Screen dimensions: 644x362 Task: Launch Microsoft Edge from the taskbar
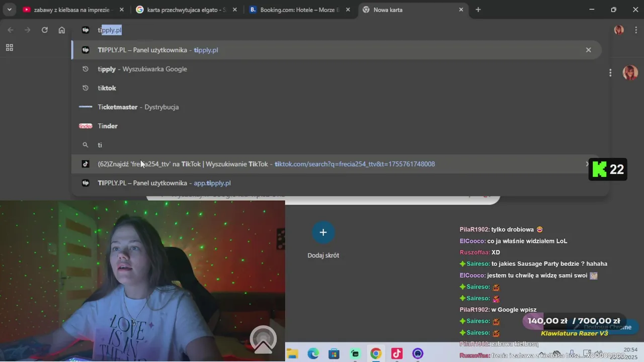point(313,354)
